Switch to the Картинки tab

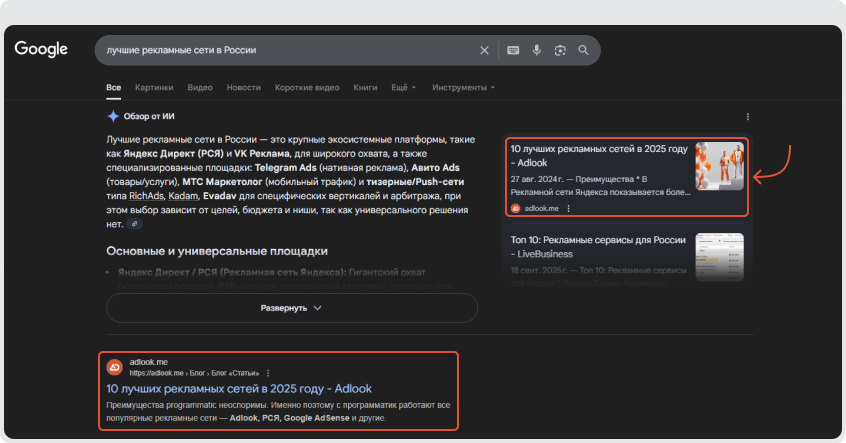[154, 88]
